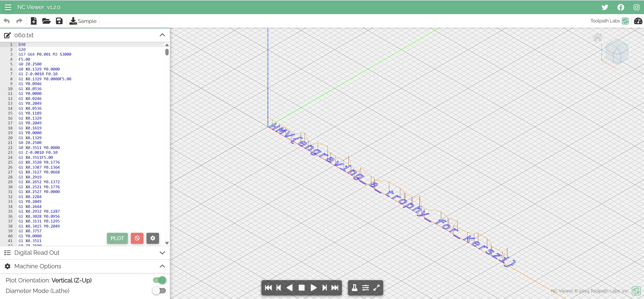Load the Sample G-code
The height and width of the screenshot is (299, 644).
coord(83,21)
